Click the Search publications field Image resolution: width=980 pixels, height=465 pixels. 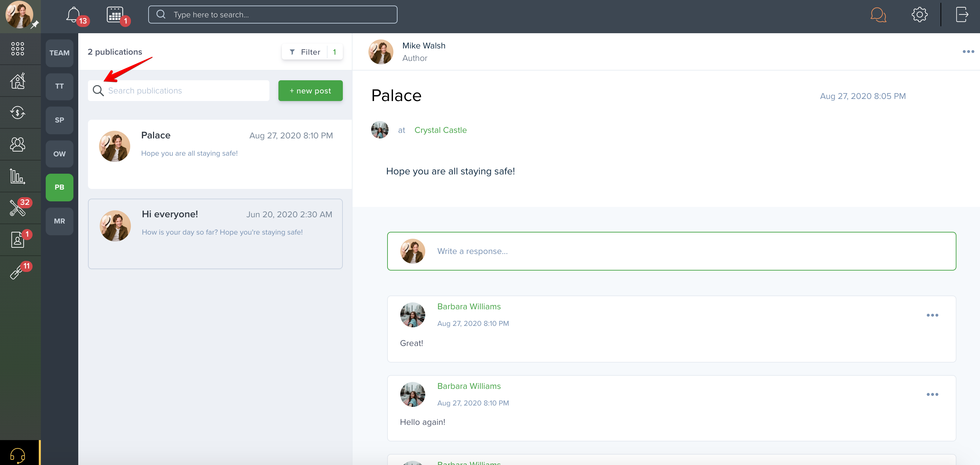point(178,91)
